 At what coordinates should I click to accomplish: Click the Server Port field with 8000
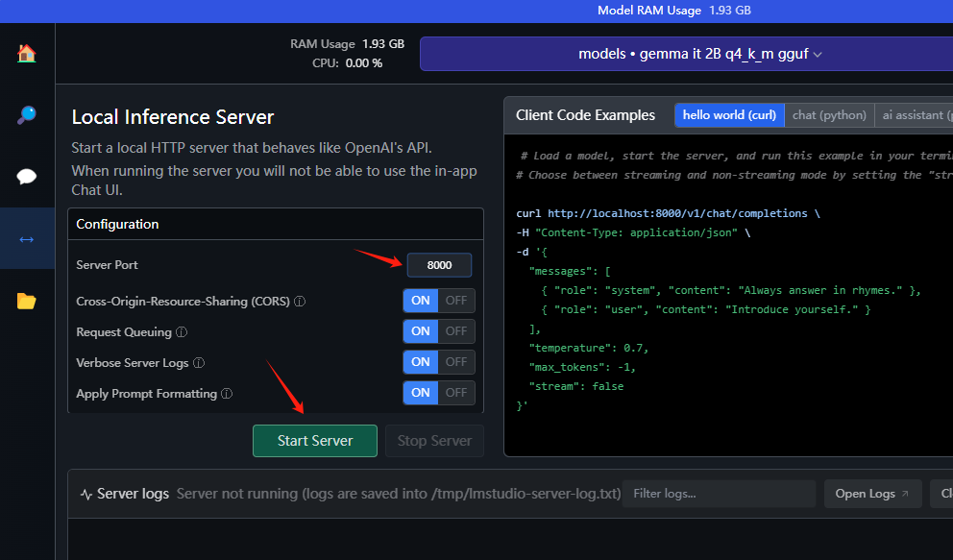[439, 265]
